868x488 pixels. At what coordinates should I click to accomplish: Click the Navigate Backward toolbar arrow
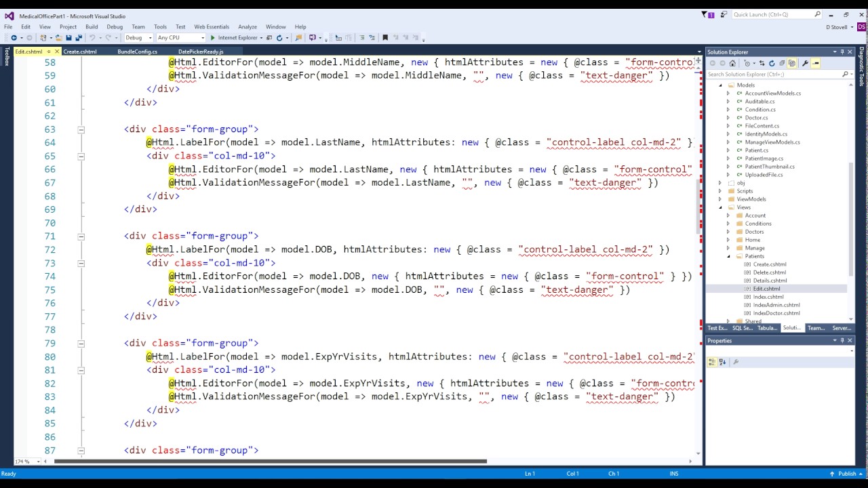click(x=14, y=38)
